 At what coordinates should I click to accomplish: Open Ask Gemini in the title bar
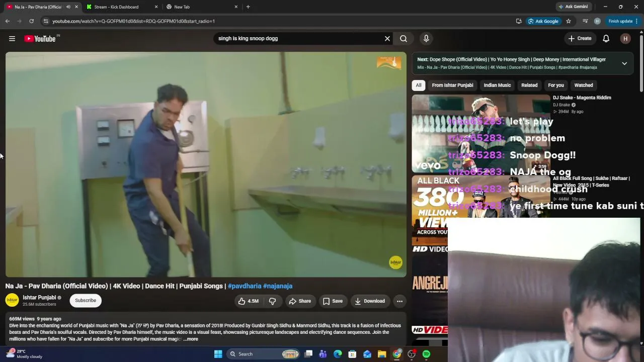[x=573, y=7]
